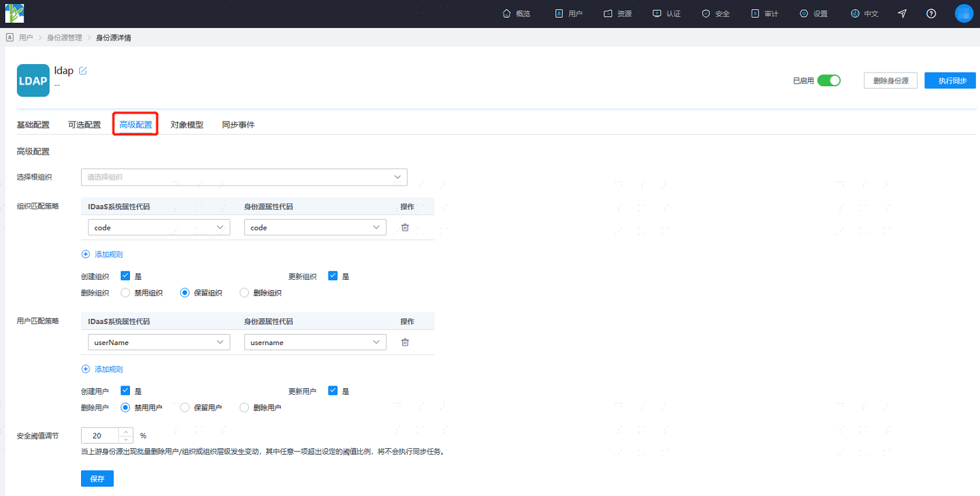
Task: Select the 删除用户 radio option
Action: coord(244,408)
